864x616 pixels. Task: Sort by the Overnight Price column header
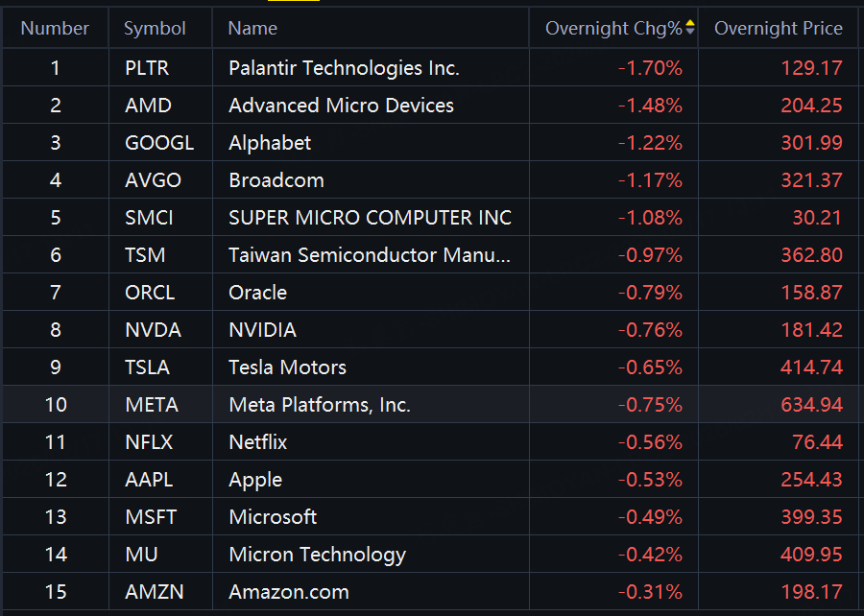pos(778,29)
